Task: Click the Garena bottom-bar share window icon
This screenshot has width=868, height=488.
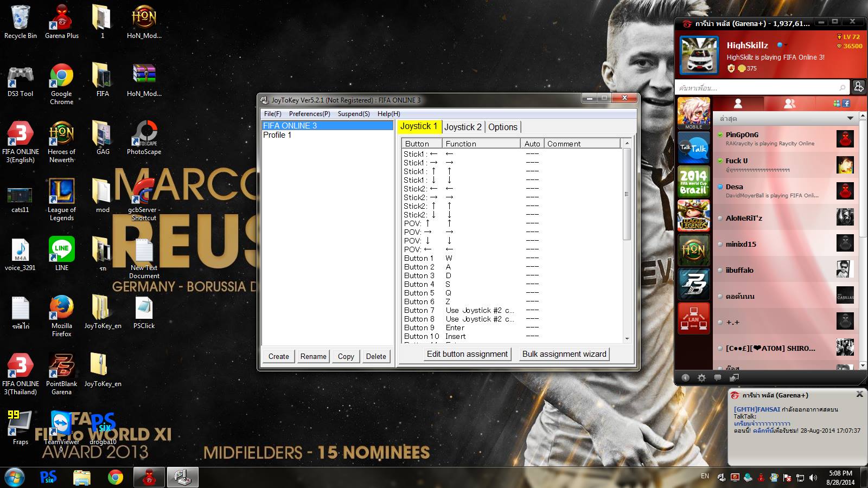Action: point(734,377)
